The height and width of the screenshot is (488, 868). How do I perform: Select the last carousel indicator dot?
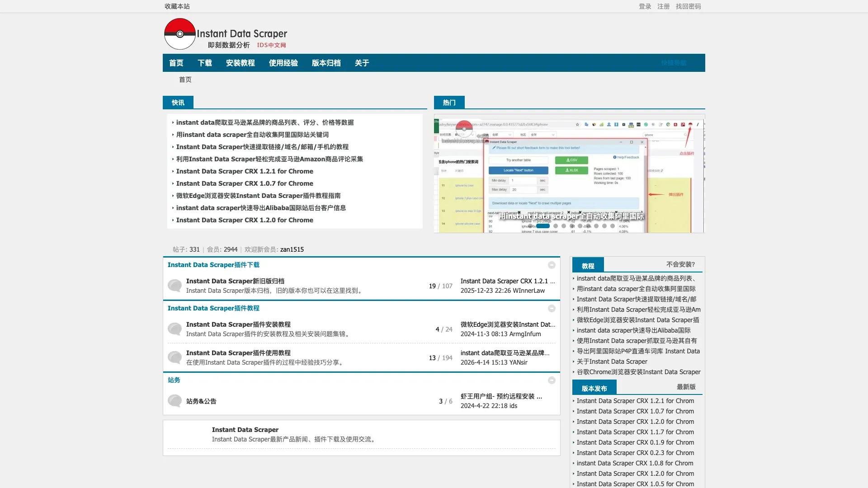point(613,226)
